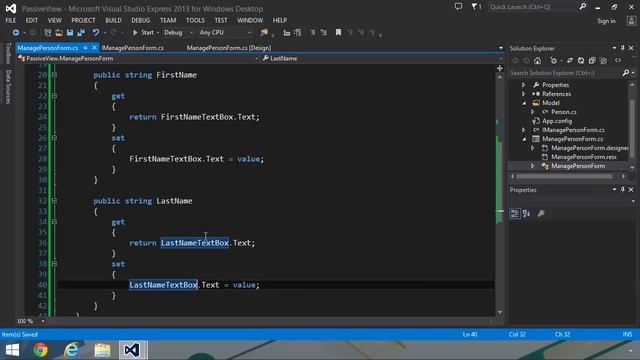This screenshot has width=640, height=360.
Task: Click the Solution Explorer Refresh icon
Action: point(581,61)
